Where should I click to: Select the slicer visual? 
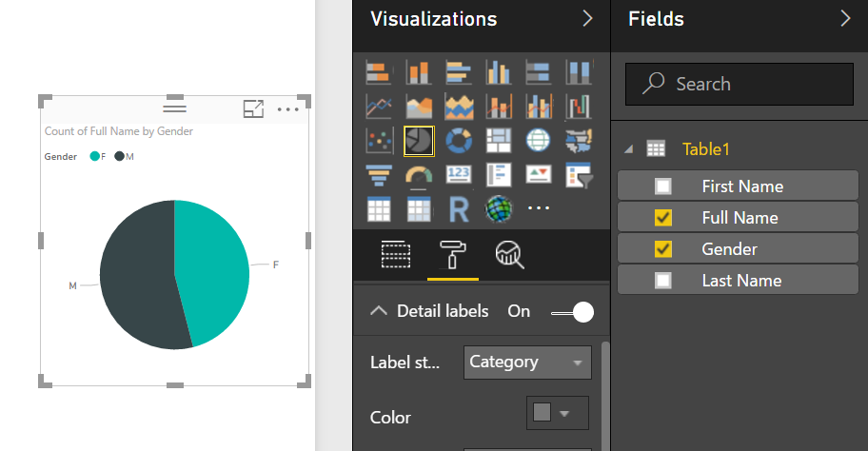click(579, 175)
